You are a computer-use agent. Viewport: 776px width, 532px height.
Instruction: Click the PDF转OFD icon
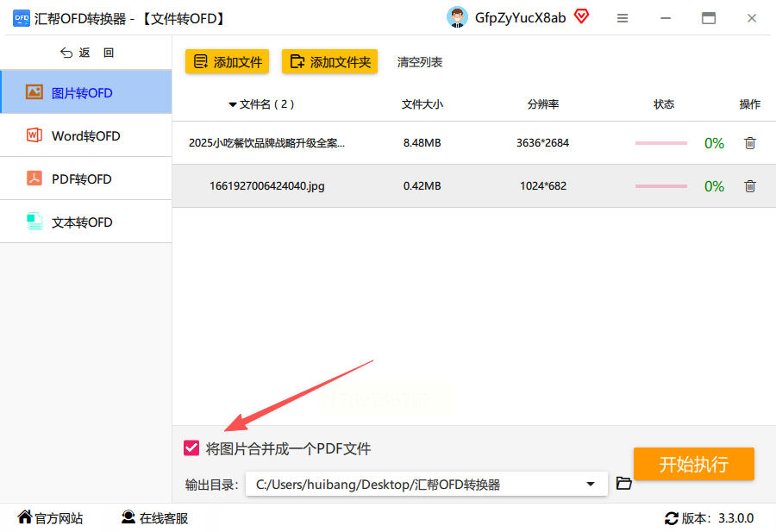click(x=34, y=178)
